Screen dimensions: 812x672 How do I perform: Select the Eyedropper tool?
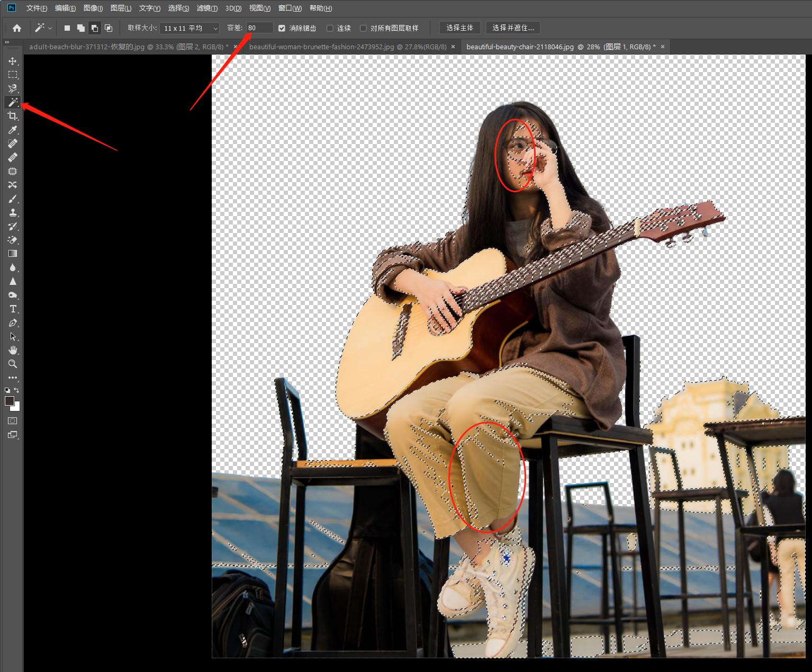click(13, 130)
